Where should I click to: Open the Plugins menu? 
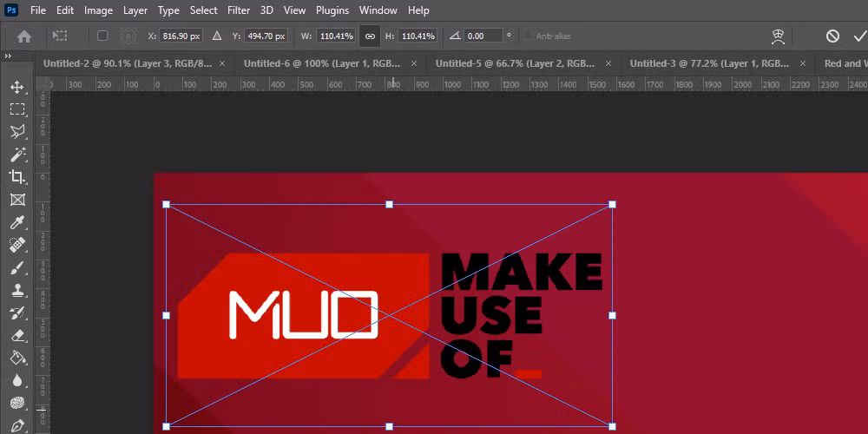[x=332, y=10]
